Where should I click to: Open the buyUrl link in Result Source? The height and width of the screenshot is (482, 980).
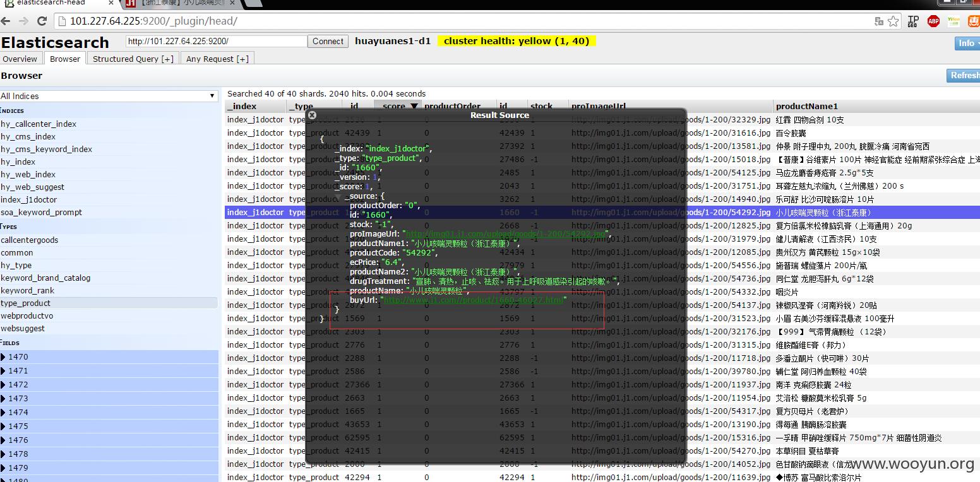tap(472, 300)
